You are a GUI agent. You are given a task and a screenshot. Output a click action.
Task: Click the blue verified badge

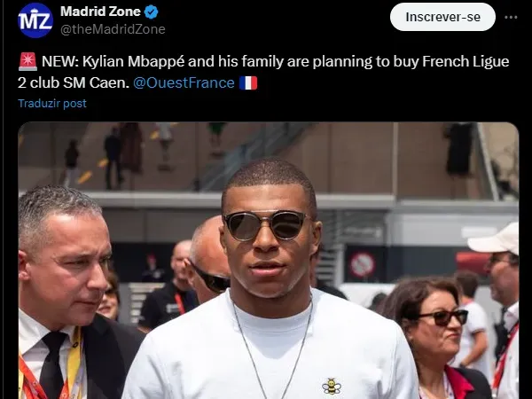coord(152,12)
